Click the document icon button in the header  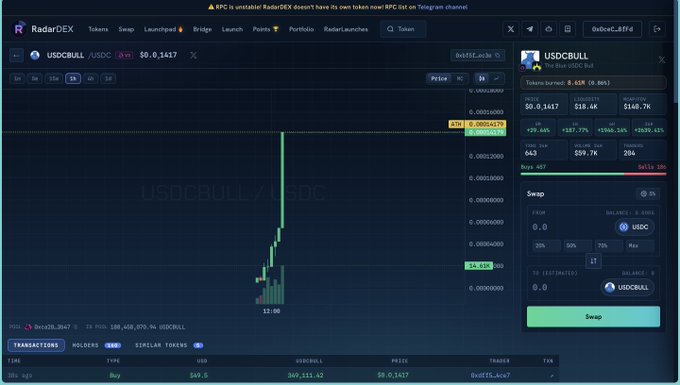click(567, 29)
